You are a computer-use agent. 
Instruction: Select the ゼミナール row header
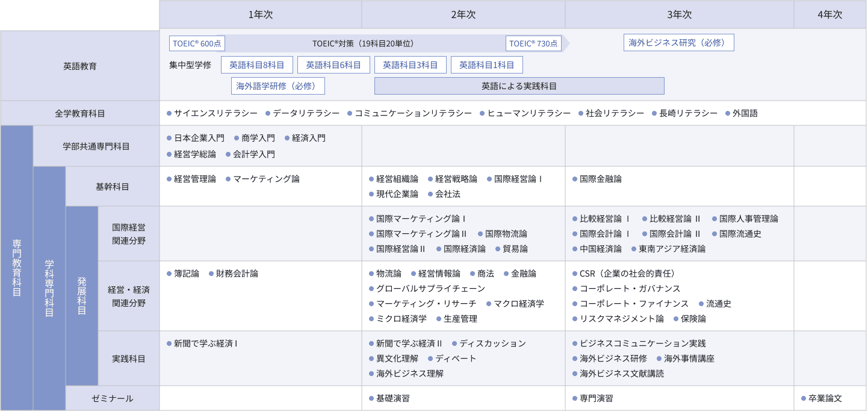pos(113,398)
